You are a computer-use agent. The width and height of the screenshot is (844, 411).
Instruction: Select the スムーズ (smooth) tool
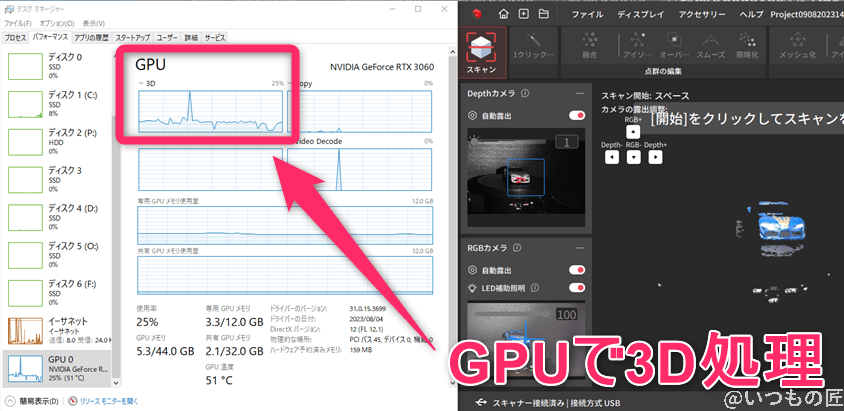click(x=711, y=46)
